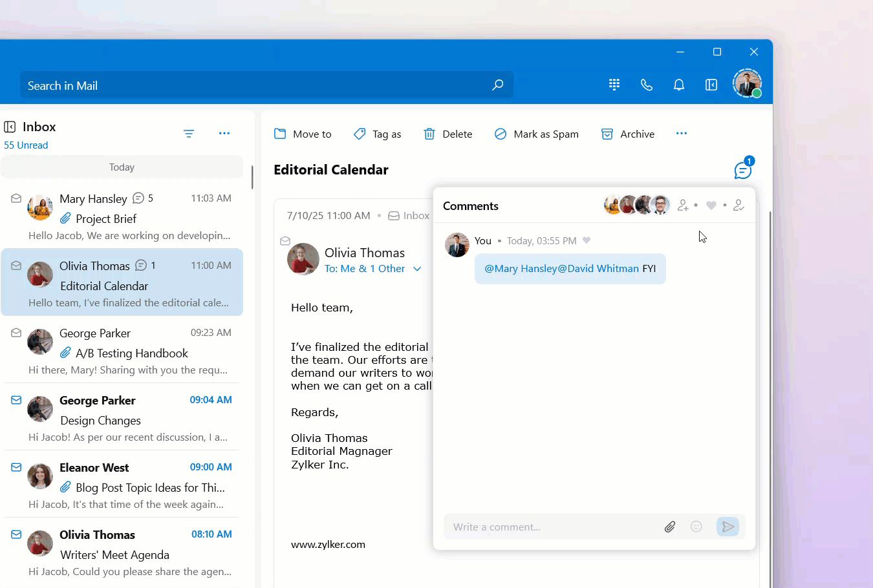Open the profile avatar menu in the header
873x588 pixels.
(x=747, y=83)
